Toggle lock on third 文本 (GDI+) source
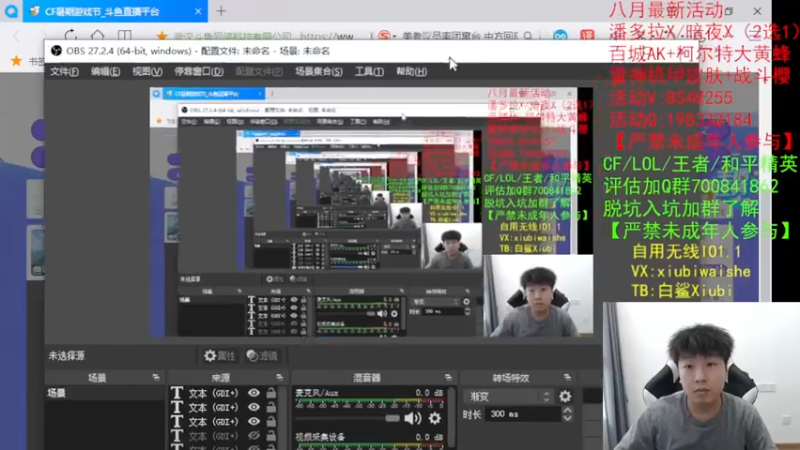This screenshot has height=450, width=800. (x=271, y=421)
